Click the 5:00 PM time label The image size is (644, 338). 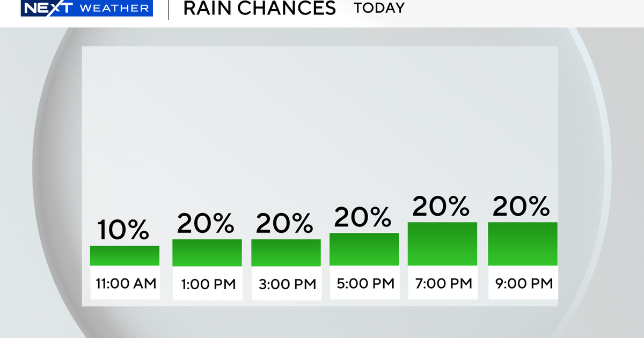[x=364, y=283]
